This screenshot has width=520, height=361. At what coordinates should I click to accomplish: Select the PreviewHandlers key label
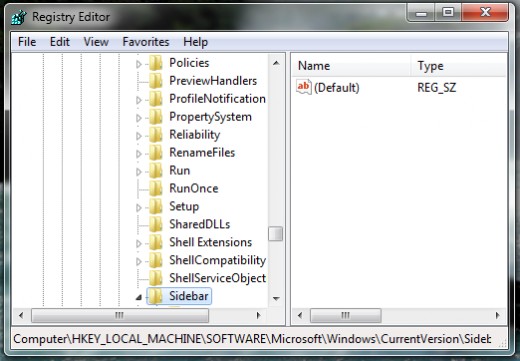[213, 81]
